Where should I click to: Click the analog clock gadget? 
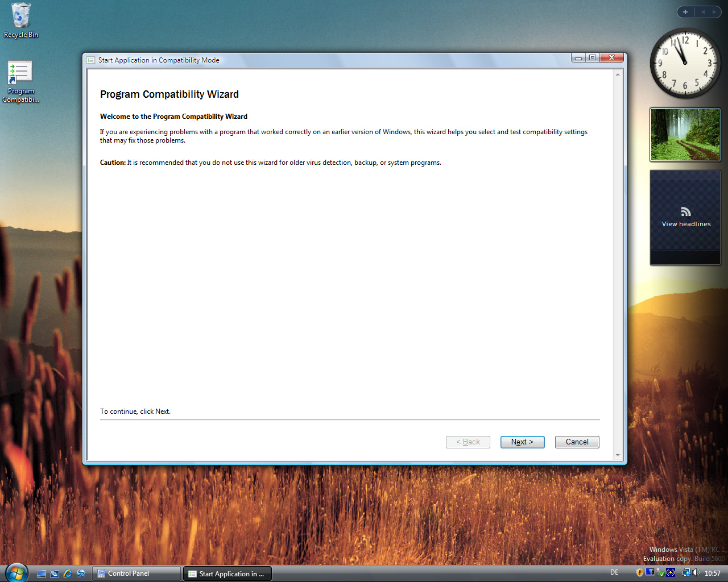coord(685,63)
